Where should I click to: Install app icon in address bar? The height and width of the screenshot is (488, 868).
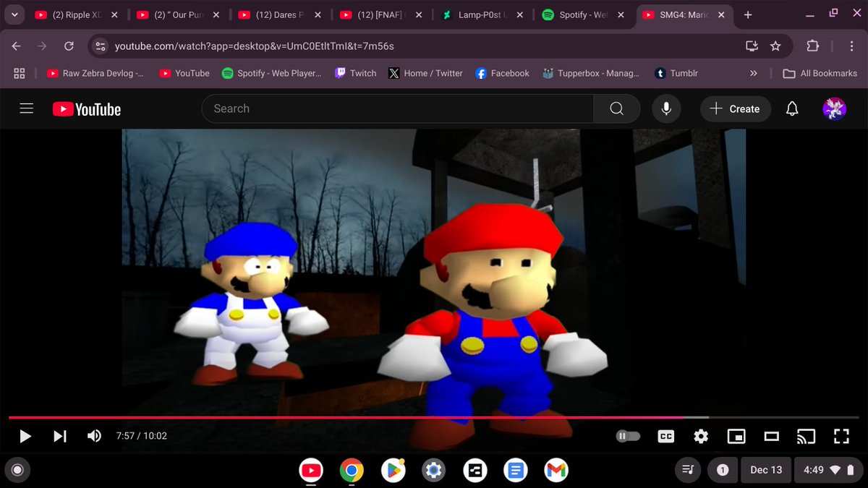point(752,46)
